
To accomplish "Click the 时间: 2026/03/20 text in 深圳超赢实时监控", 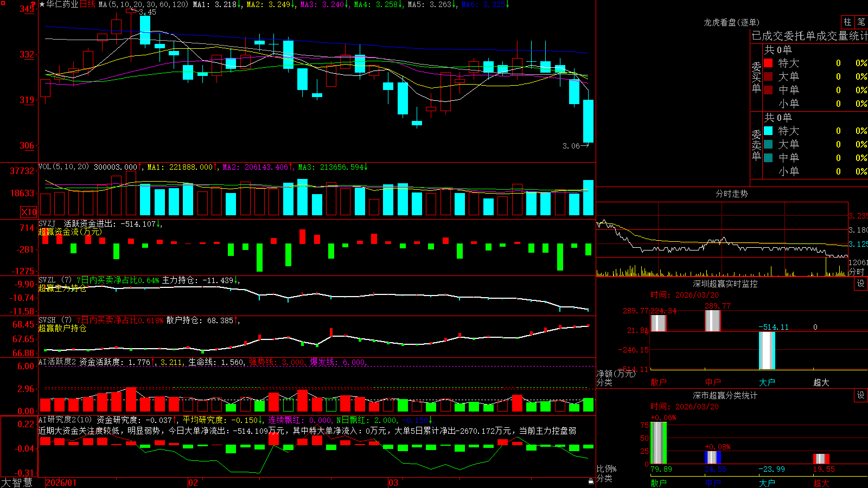I will [x=685, y=295].
